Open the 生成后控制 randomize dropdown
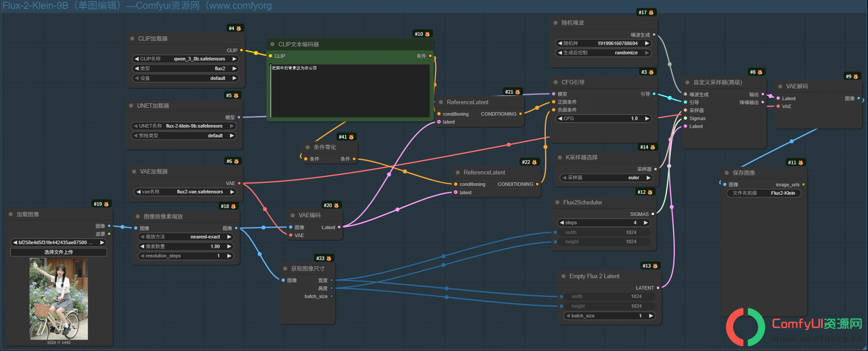 (x=603, y=53)
